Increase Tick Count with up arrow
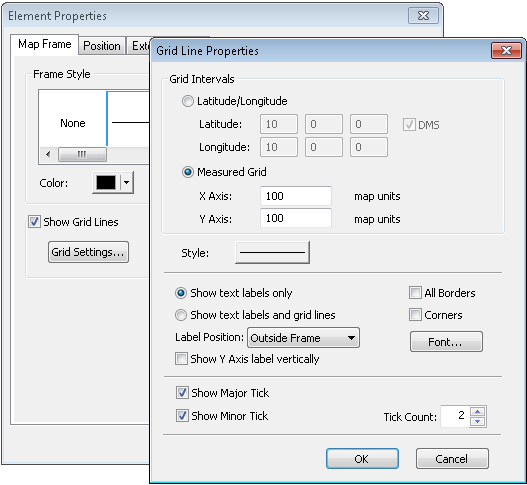Image resolution: width=527 pixels, height=485 pixels. click(x=478, y=411)
